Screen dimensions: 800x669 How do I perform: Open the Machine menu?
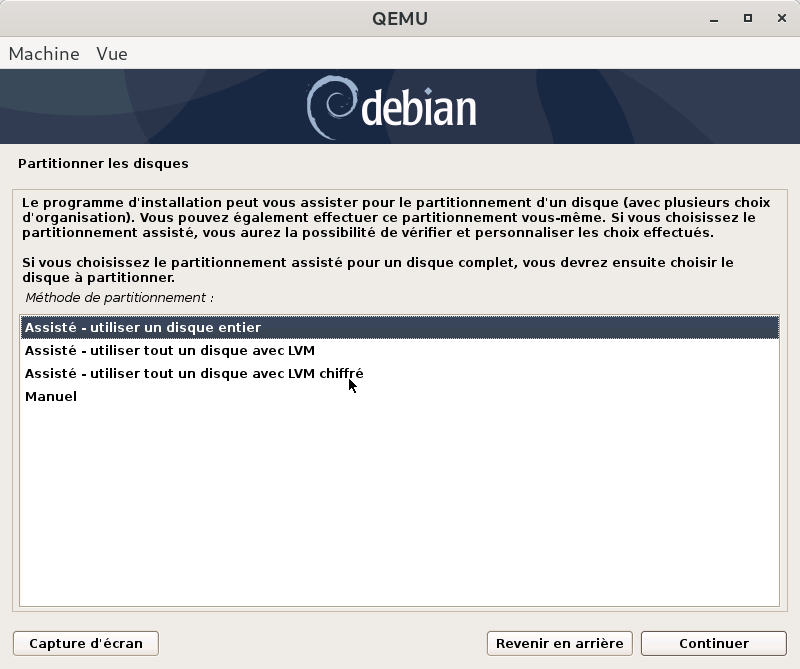tap(44, 54)
